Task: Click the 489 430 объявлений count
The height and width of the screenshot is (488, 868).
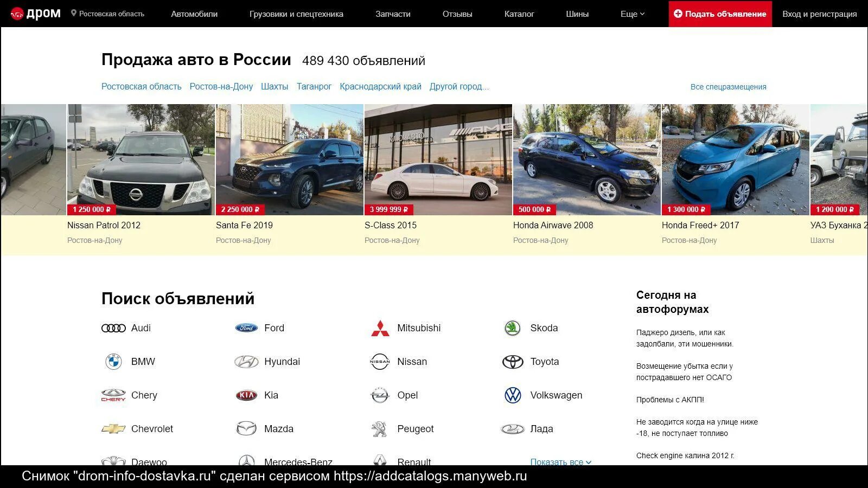Action: tap(363, 61)
